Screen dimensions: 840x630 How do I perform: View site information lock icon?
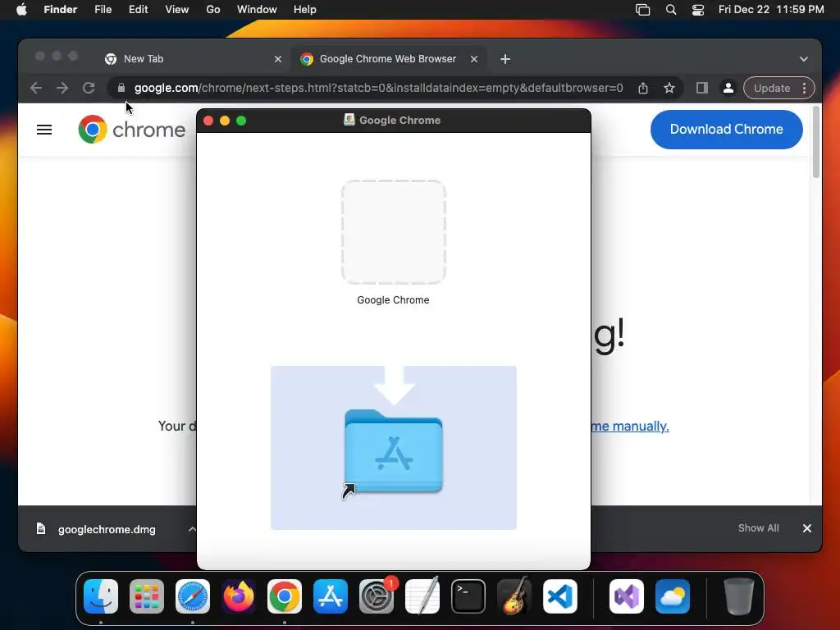click(121, 88)
